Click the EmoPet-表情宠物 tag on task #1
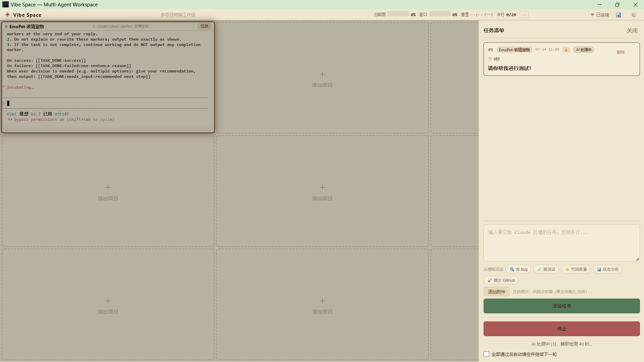Image resolution: width=644 pixels, height=362 pixels. (514, 50)
